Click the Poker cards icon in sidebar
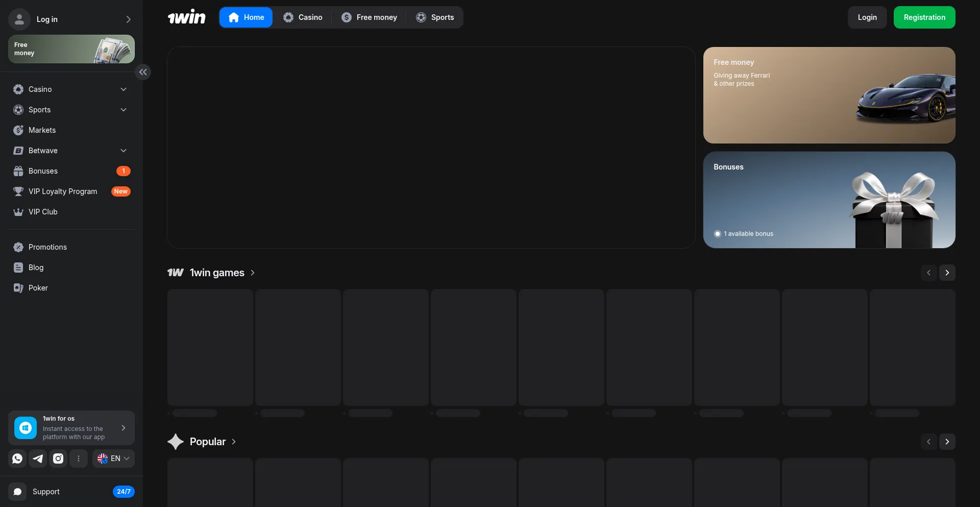 (18, 288)
